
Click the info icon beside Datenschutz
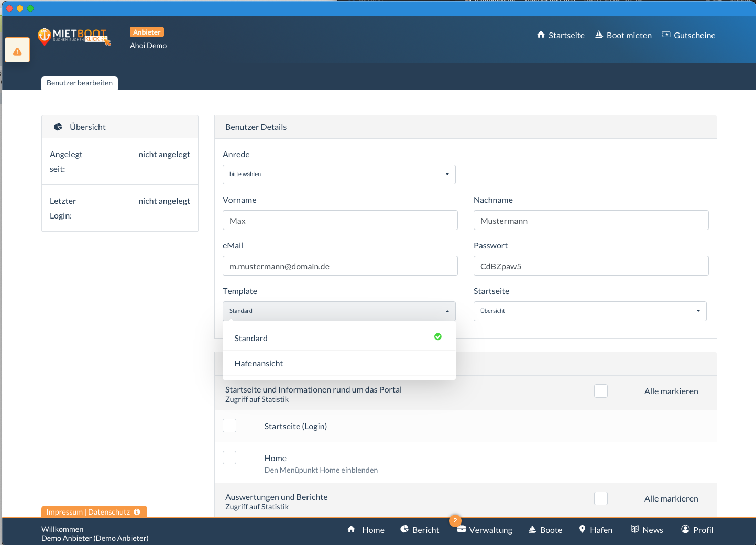[137, 512]
